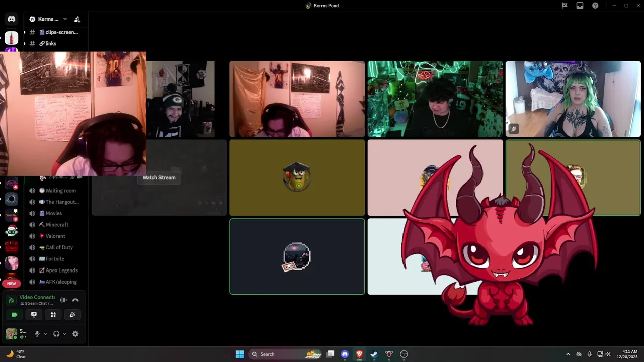Deafen with the headphones button

(x=56, y=334)
